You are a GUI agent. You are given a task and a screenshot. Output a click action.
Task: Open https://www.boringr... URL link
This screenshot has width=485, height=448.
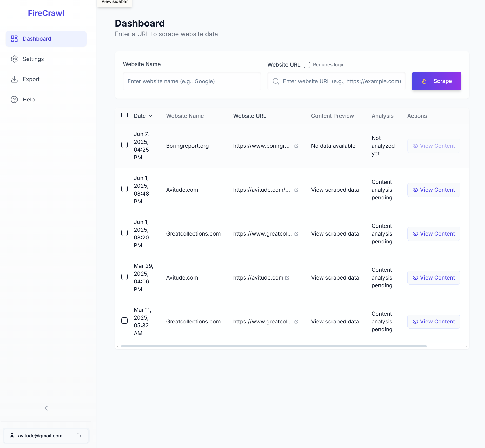[x=261, y=146]
